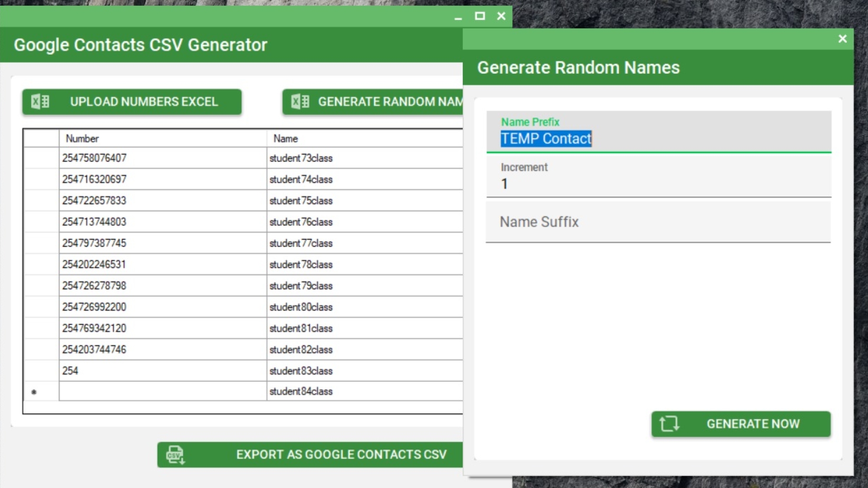Select cell with number 254202246531
This screenshot has width=868, height=488.
tap(163, 264)
